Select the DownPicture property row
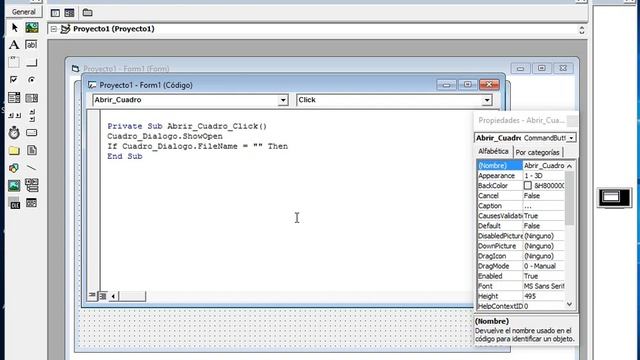This screenshot has height=360, width=640. point(521,246)
